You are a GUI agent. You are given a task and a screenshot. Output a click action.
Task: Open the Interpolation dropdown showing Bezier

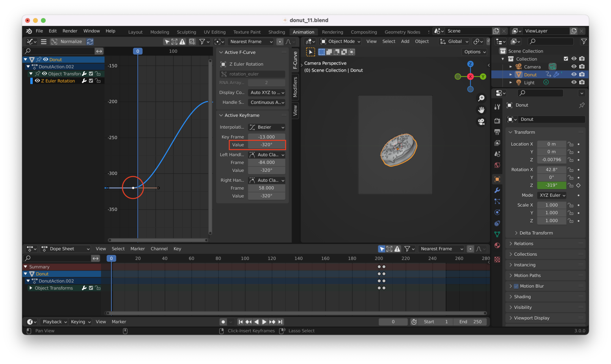pyautogui.click(x=267, y=127)
